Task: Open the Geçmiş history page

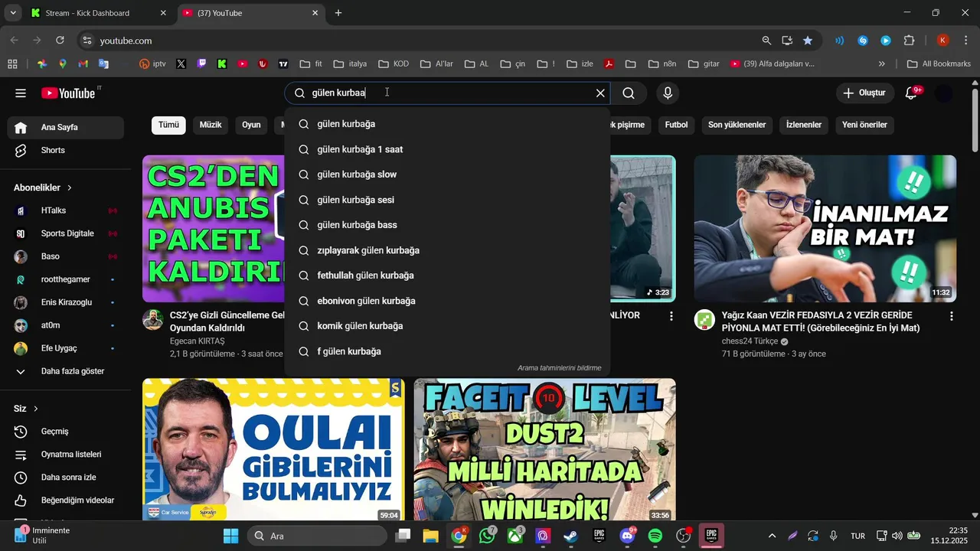Action: click(x=65, y=432)
